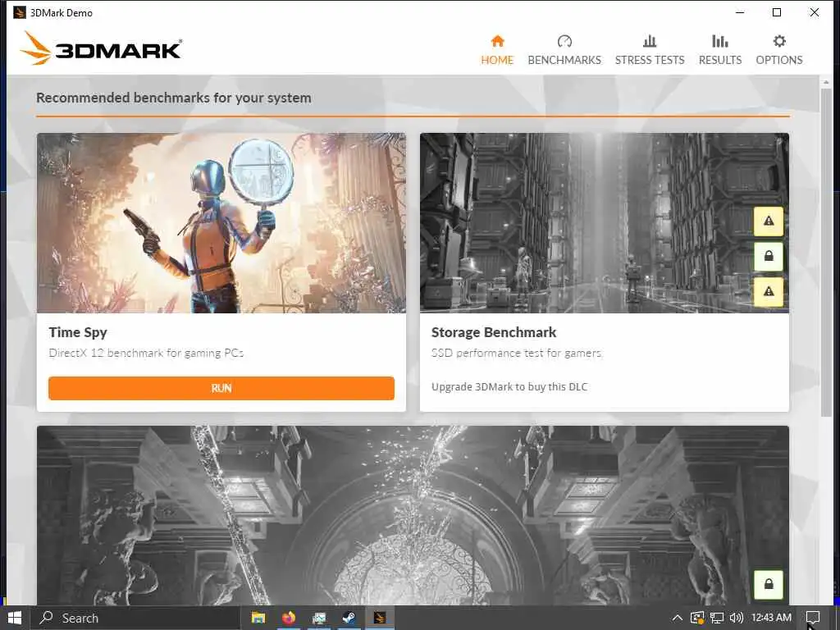The width and height of the screenshot is (840, 630).
Task: Click the network icon in system tray
Action: pos(717,619)
